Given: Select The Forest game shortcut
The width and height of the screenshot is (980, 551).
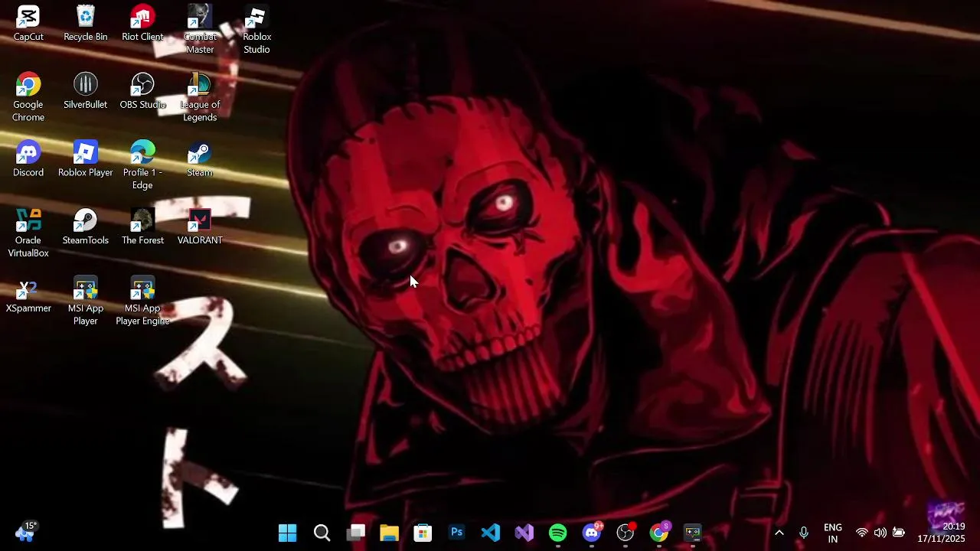Looking at the screenshot, I should [142, 227].
